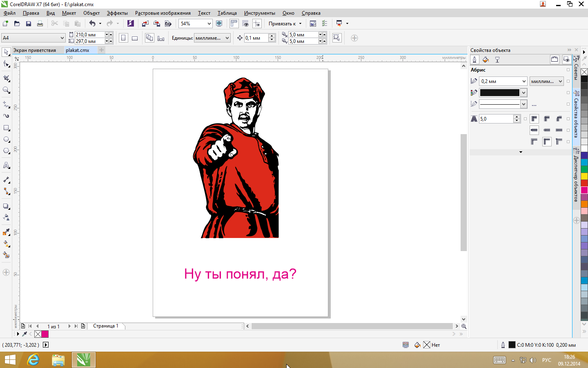The image size is (588, 368).
Task: Go to next page arrow
Action: 69,326
